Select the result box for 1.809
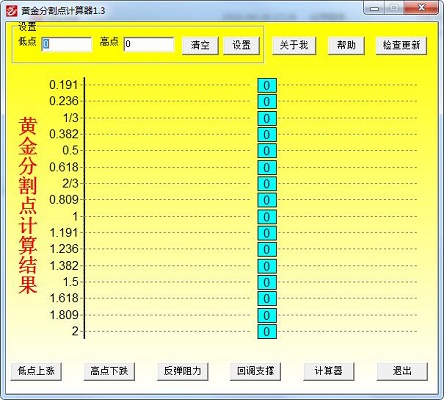The height and width of the screenshot is (400, 444). (267, 316)
